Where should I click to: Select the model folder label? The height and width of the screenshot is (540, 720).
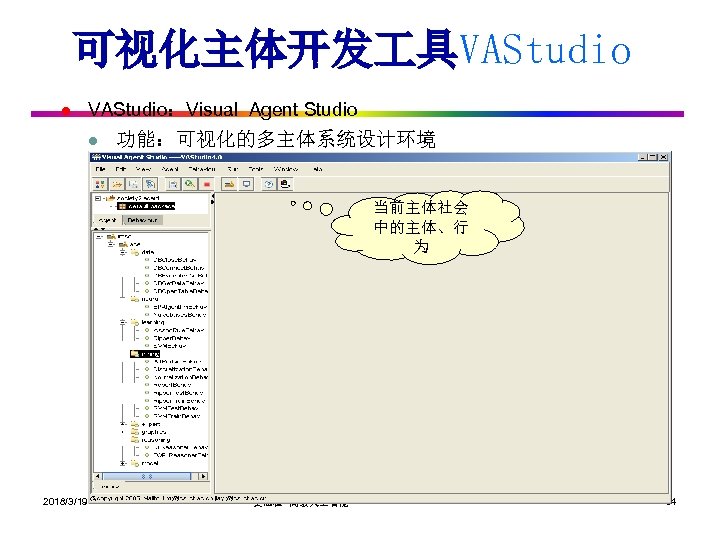coord(150,463)
